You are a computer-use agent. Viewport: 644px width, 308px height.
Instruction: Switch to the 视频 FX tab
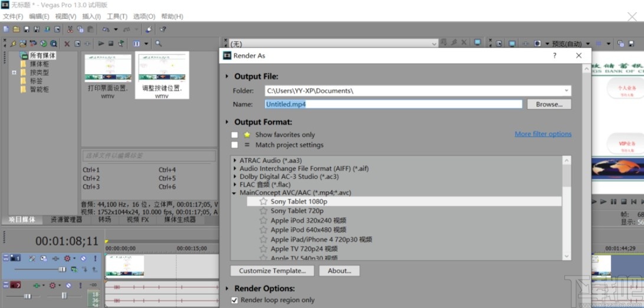137,219
